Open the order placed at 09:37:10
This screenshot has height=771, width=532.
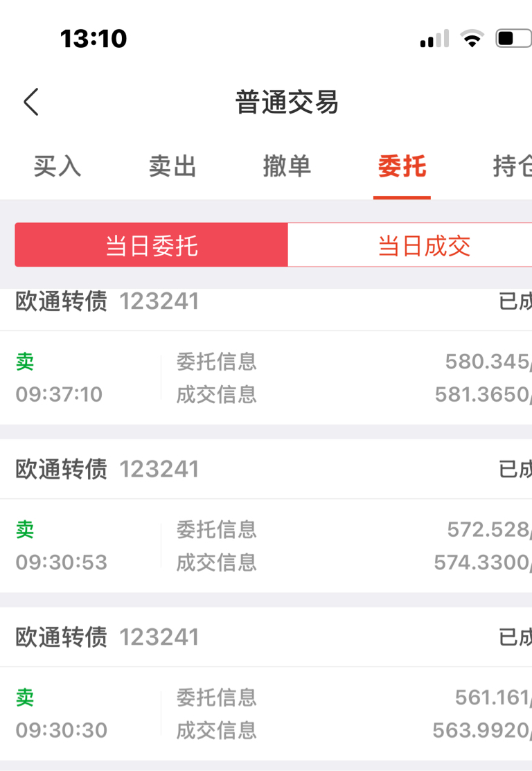(x=266, y=378)
